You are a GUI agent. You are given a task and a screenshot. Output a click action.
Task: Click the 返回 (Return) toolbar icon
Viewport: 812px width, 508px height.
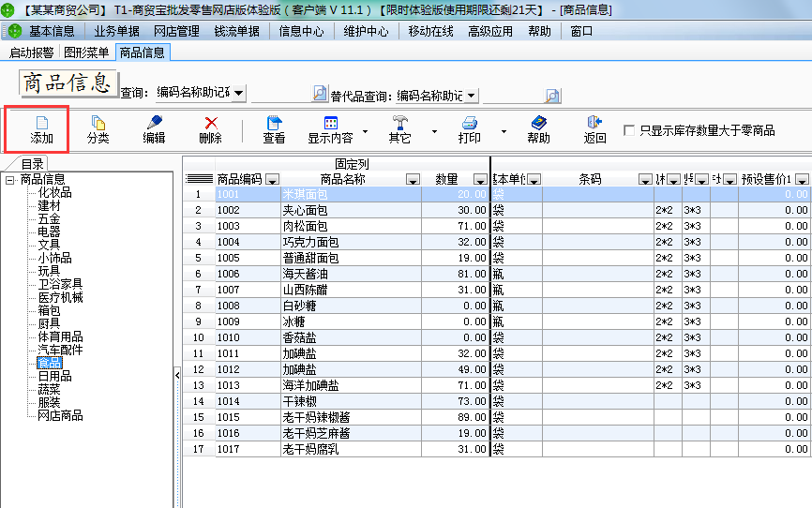594,123
